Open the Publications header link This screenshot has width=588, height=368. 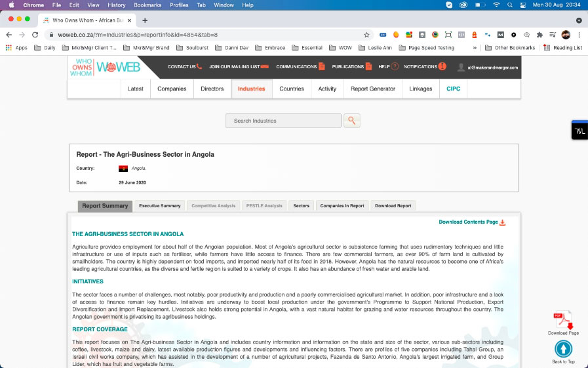point(352,67)
